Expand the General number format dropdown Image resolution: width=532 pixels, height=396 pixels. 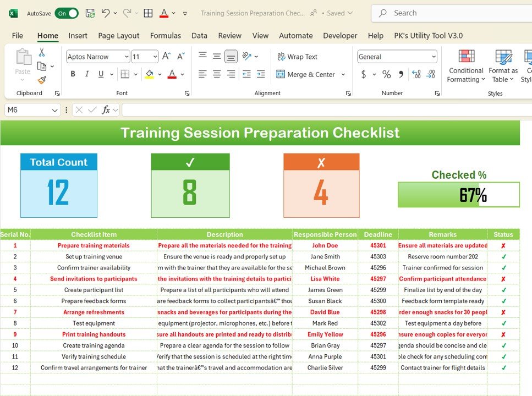434,57
